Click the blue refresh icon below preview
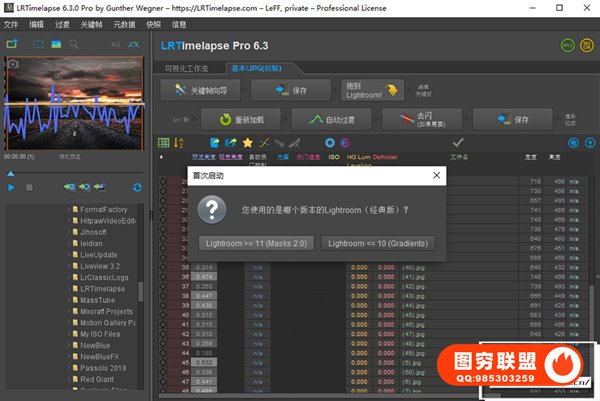 137,187
